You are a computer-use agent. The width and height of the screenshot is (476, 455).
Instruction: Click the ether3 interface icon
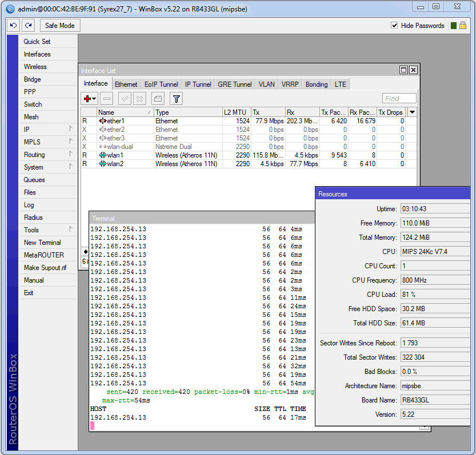tap(103, 138)
